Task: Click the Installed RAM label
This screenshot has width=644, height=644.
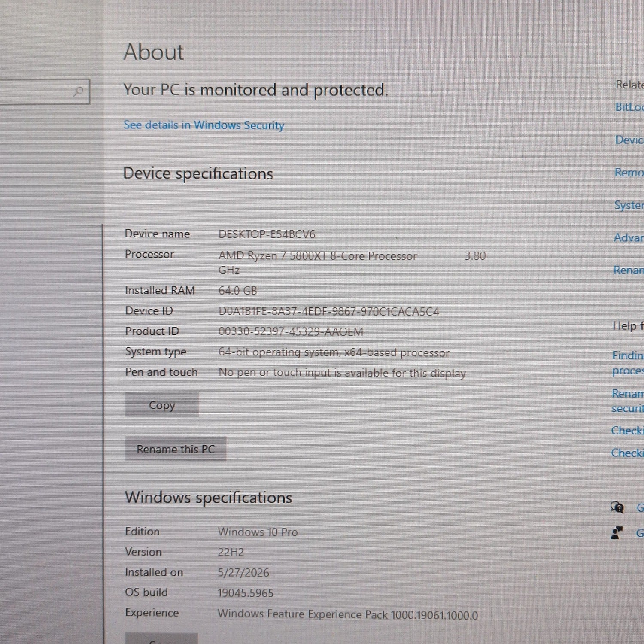Action: [x=160, y=290]
